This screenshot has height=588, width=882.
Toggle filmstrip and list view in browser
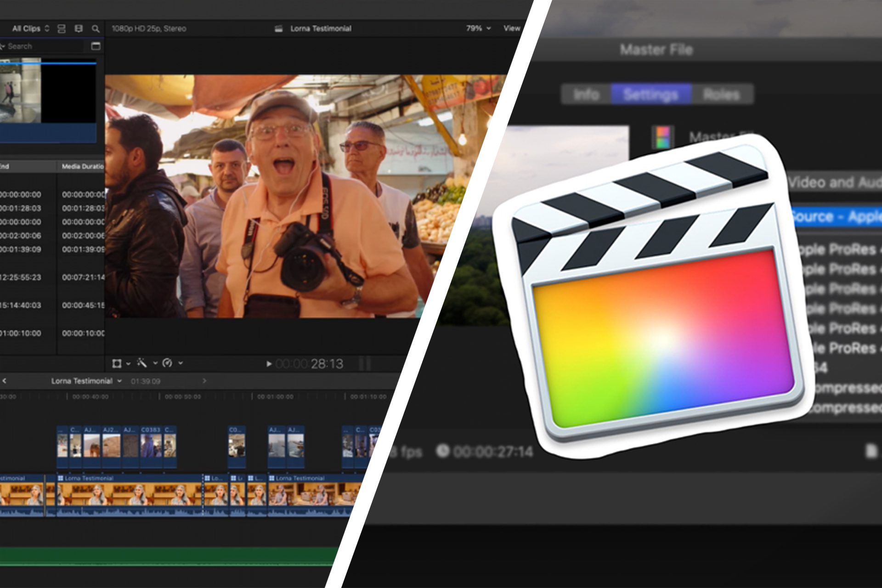(x=79, y=28)
